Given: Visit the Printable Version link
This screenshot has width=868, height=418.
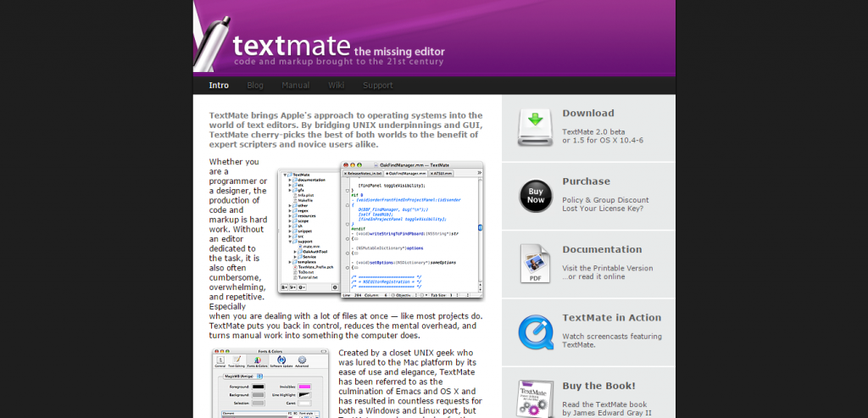Looking at the screenshot, I should tap(607, 268).
